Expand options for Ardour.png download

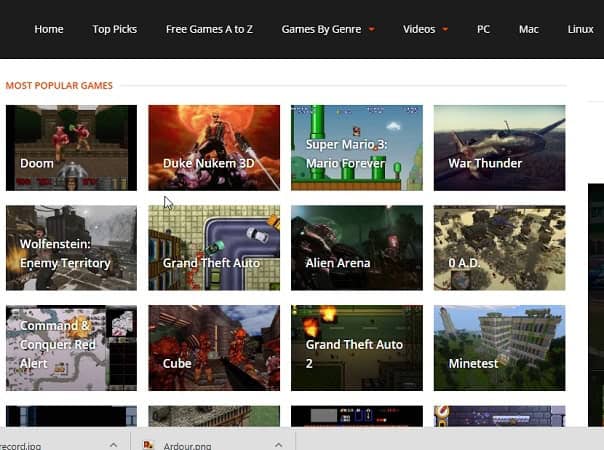click(x=278, y=445)
